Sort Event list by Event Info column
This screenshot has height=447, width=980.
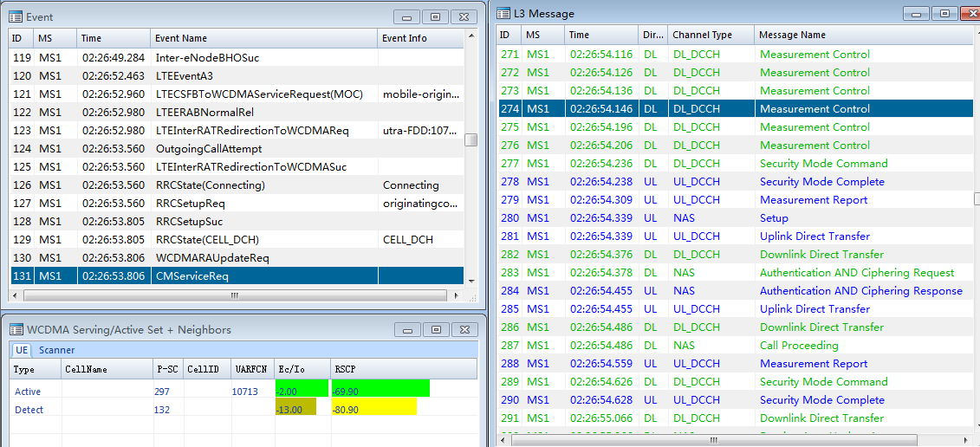[x=420, y=38]
